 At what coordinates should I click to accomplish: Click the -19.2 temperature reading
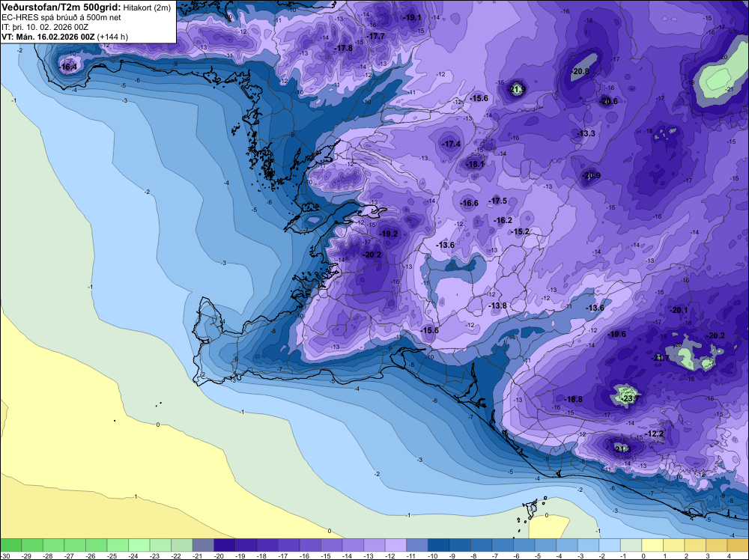point(389,234)
